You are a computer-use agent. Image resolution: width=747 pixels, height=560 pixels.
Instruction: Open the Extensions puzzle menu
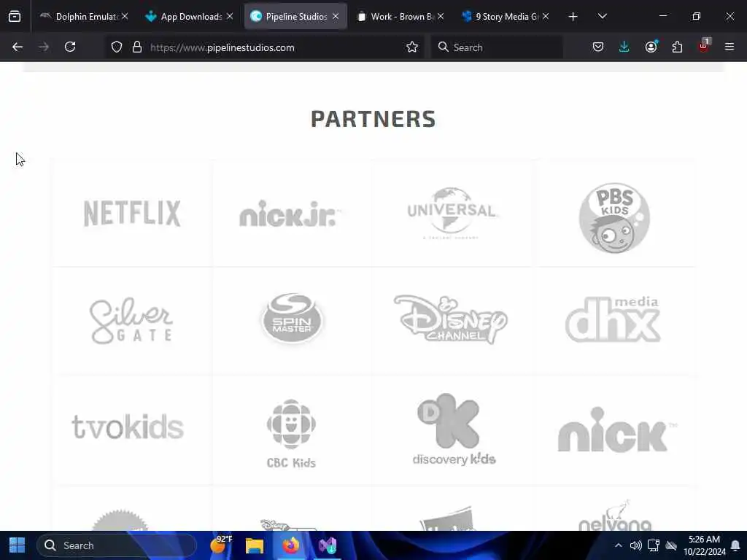pyautogui.click(x=677, y=47)
